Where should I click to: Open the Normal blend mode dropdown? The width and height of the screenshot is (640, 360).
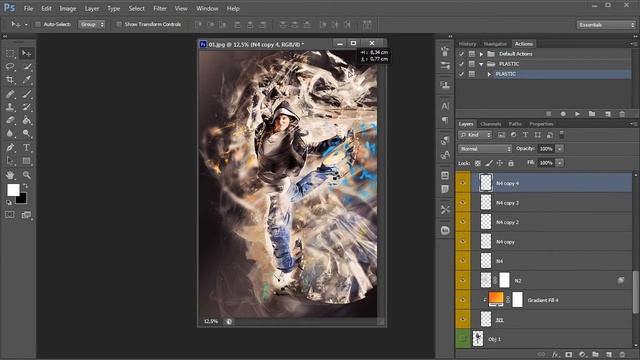485,149
